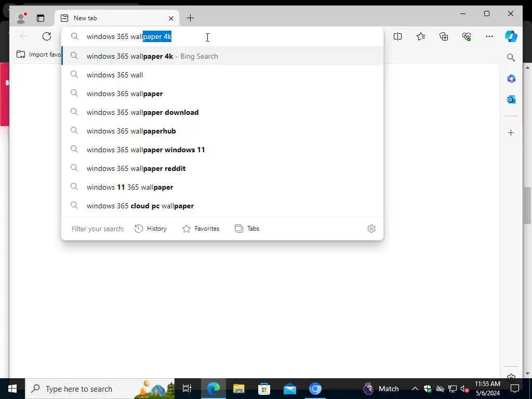The image size is (532, 399).
Task: Open the Windows Start button
Action: [12, 389]
